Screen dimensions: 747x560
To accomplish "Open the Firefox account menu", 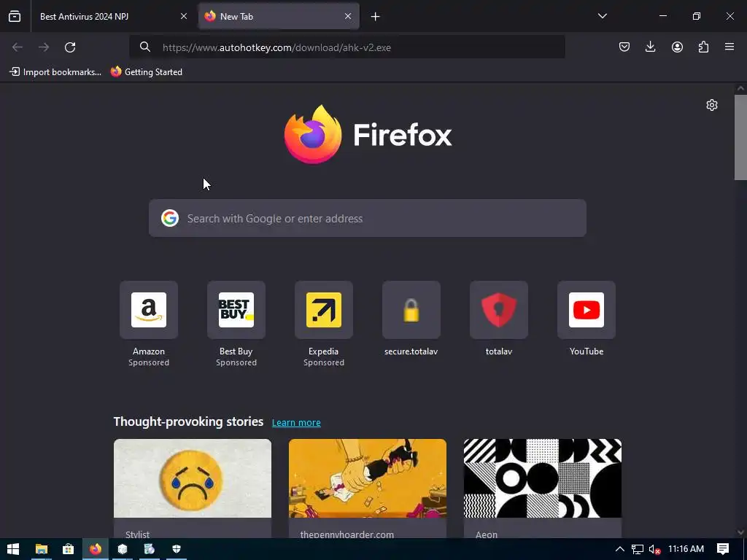I will click(677, 47).
